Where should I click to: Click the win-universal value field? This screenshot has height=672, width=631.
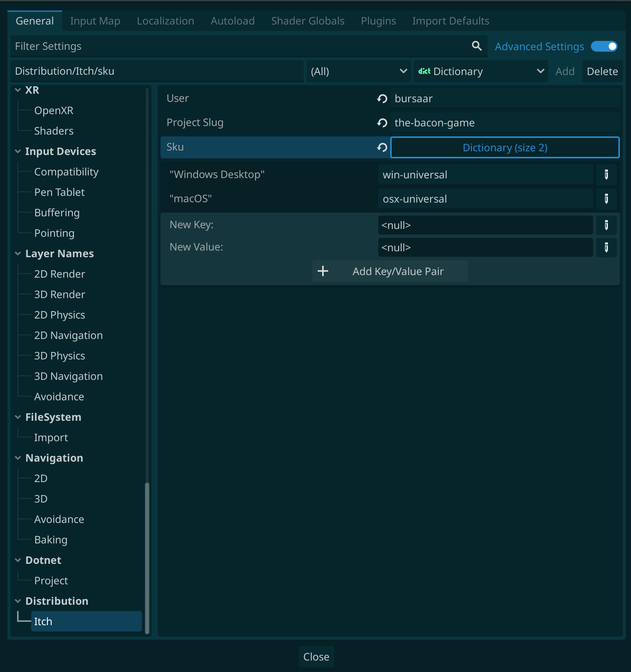point(485,175)
